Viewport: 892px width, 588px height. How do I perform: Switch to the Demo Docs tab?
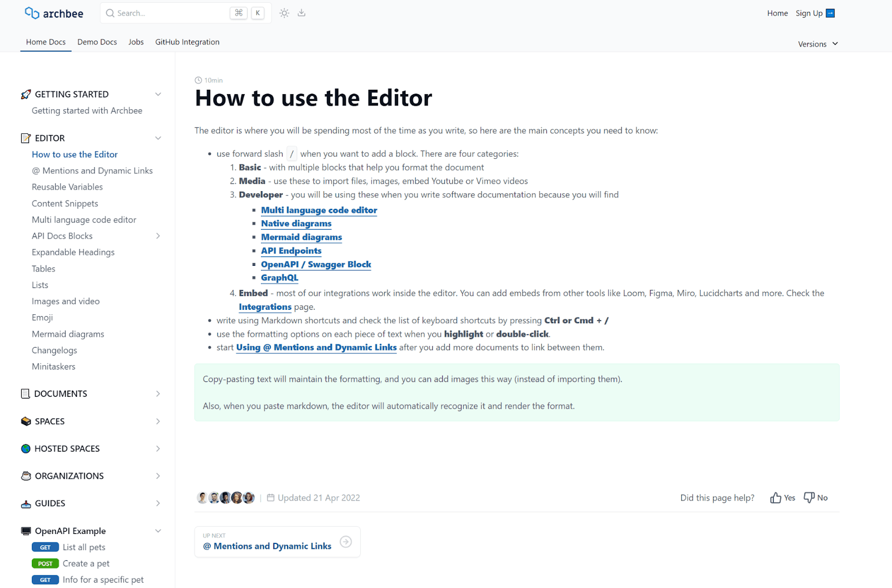pos(97,42)
